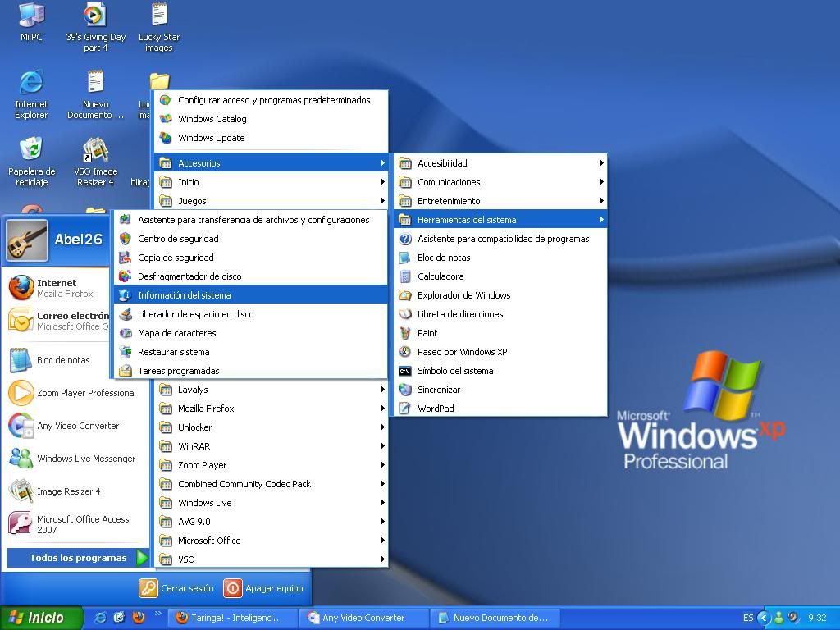This screenshot has height=630, width=840.
Task: Click the Abel26 guitar user picture
Action: tap(27, 240)
